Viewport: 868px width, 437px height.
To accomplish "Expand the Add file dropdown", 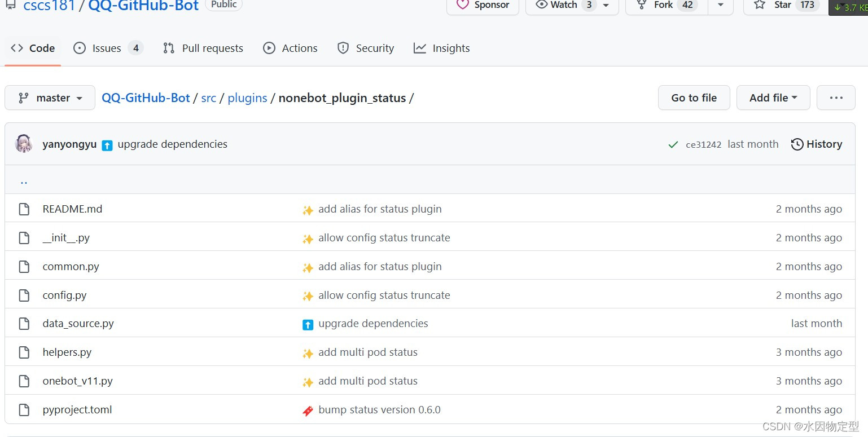I will pos(773,98).
